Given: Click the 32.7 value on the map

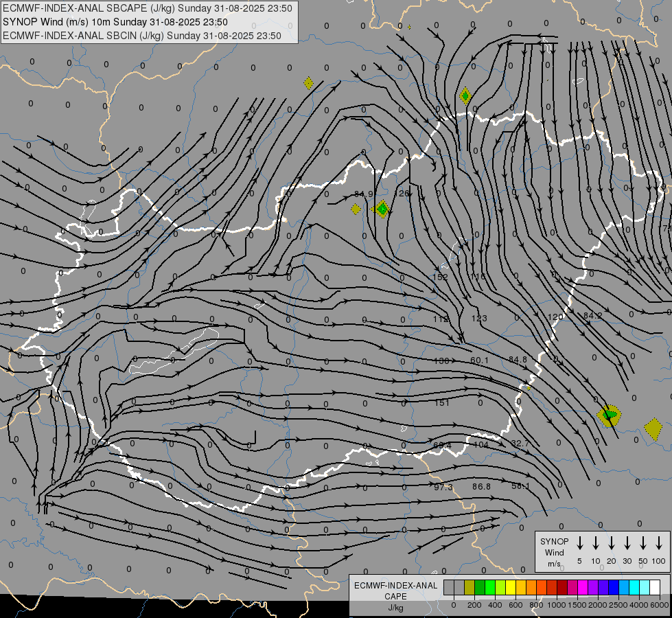Looking at the screenshot, I should point(520,444).
